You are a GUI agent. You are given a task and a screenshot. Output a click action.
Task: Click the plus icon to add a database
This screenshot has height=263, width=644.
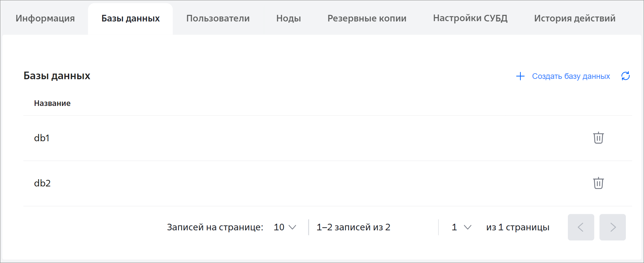(520, 76)
